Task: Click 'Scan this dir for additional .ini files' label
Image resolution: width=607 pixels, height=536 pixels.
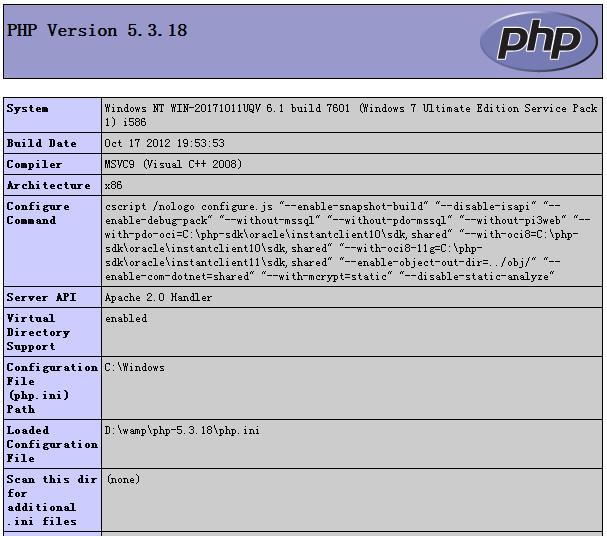Action: coord(52,500)
